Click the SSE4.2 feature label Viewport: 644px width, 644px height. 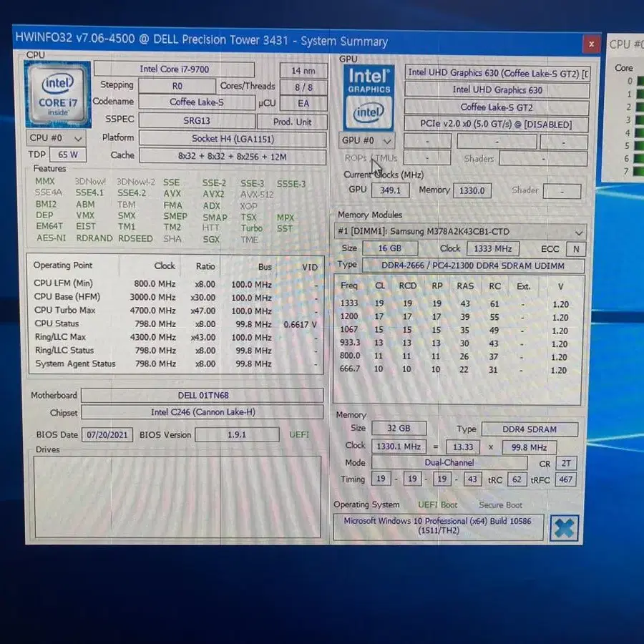coord(132,192)
